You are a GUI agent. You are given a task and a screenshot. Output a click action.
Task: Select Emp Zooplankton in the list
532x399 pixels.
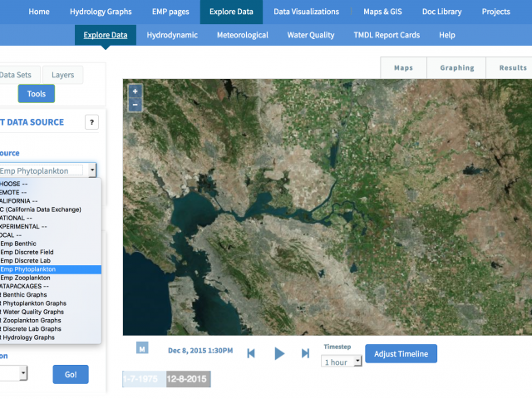[x=51, y=278]
